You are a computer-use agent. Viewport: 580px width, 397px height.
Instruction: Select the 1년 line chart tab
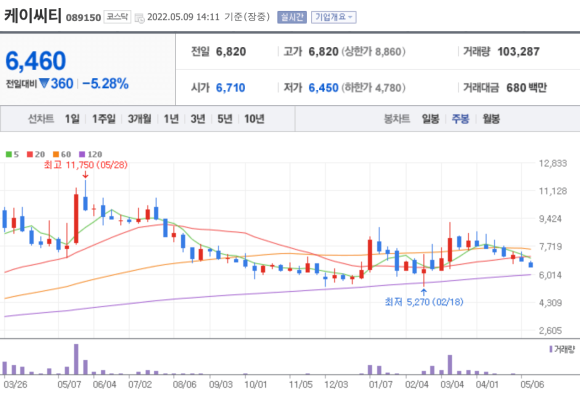171,119
